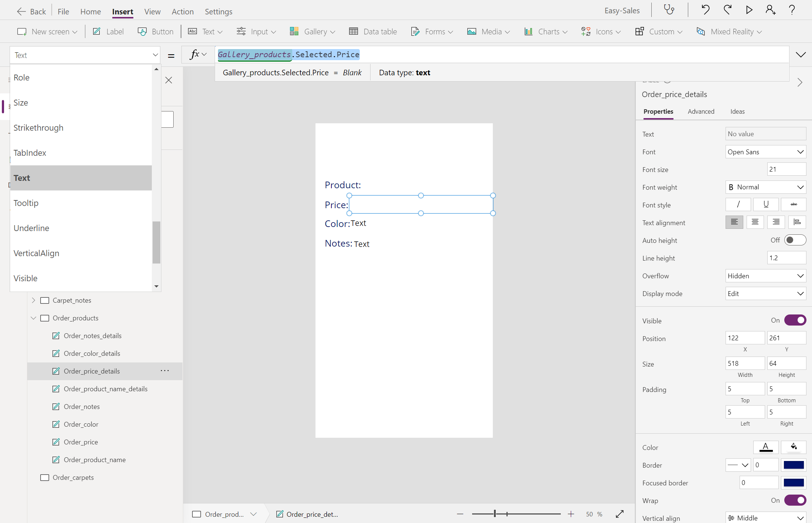Align text center
Viewport: 812px width, 523px height.
click(x=755, y=222)
